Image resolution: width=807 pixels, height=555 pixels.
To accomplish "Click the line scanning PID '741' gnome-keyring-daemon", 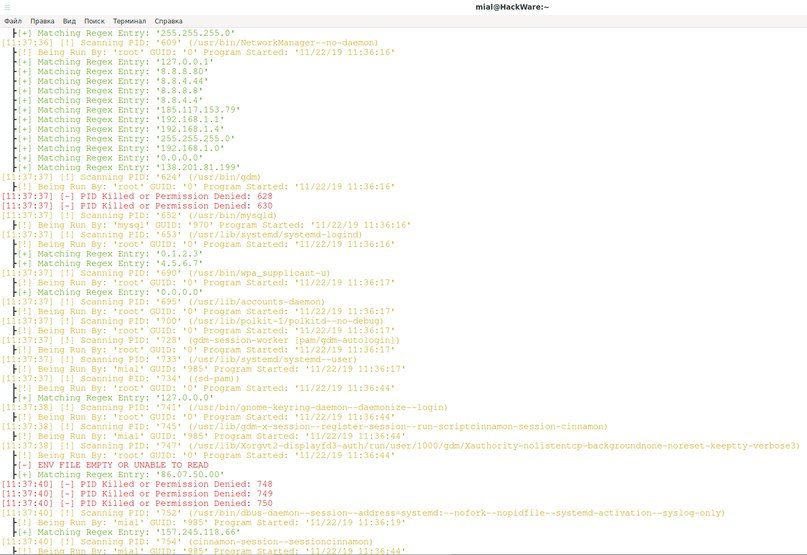I will click(224, 407).
